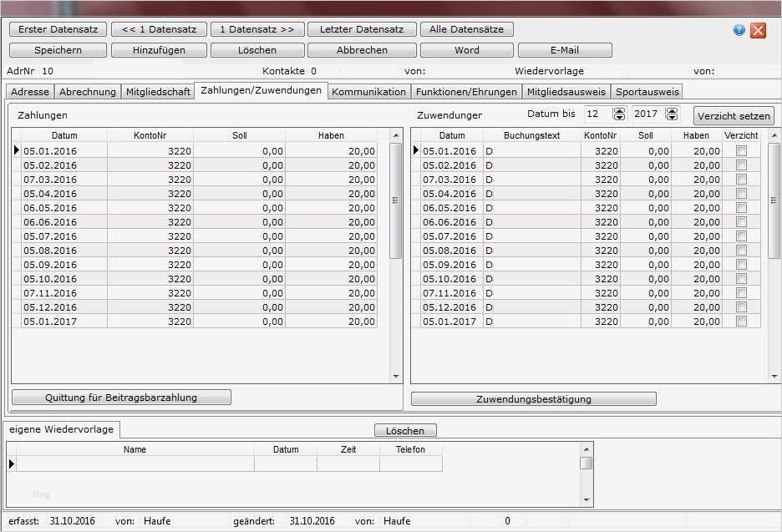Switch to the Adresse tab
This screenshot has height=532, width=782.
point(30,92)
